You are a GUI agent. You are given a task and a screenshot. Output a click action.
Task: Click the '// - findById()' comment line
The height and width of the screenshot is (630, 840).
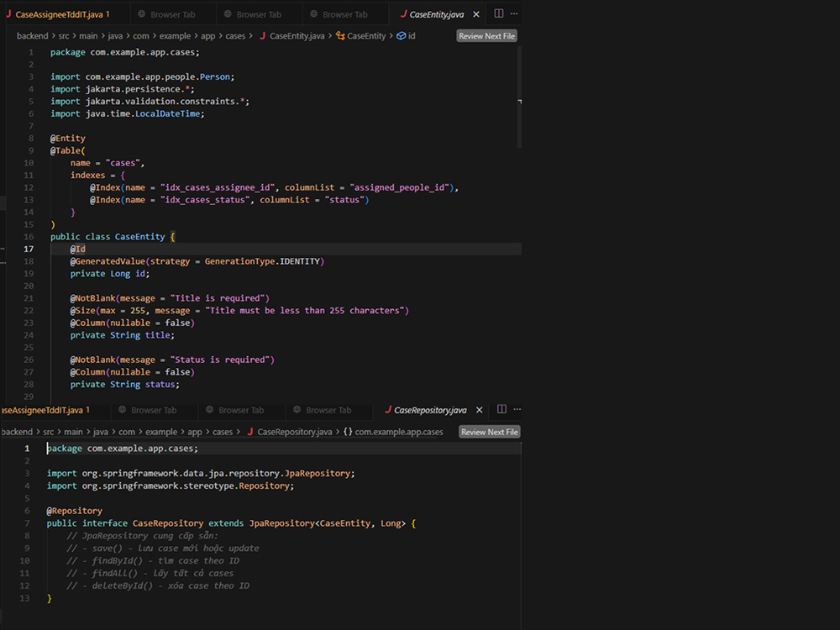[x=153, y=561]
